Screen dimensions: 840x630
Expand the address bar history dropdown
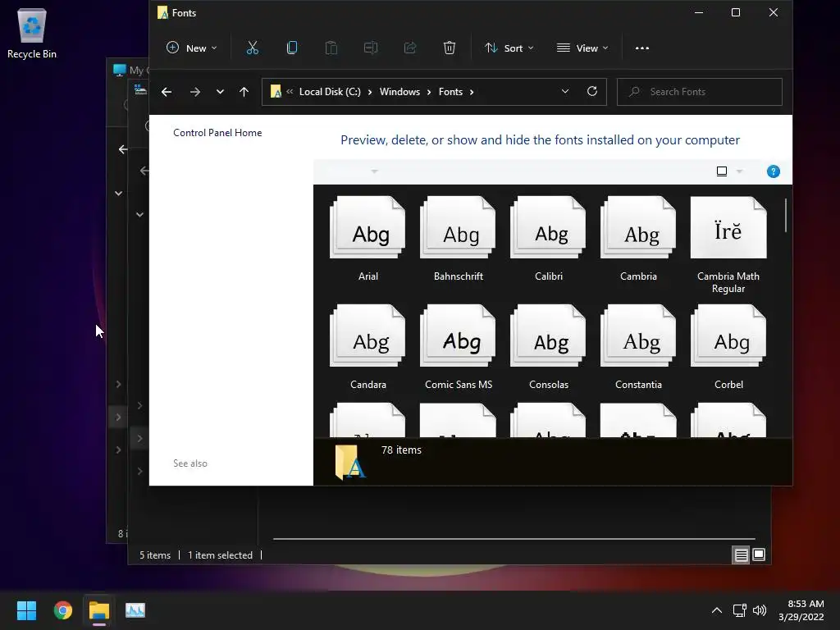[x=564, y=92]
